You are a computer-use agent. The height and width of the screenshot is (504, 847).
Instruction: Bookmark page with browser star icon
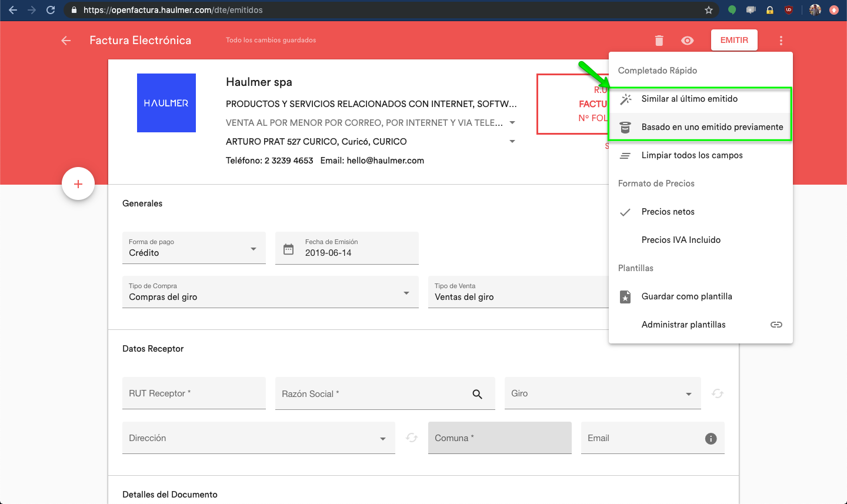pyautogui.click(x=709, y=10)
